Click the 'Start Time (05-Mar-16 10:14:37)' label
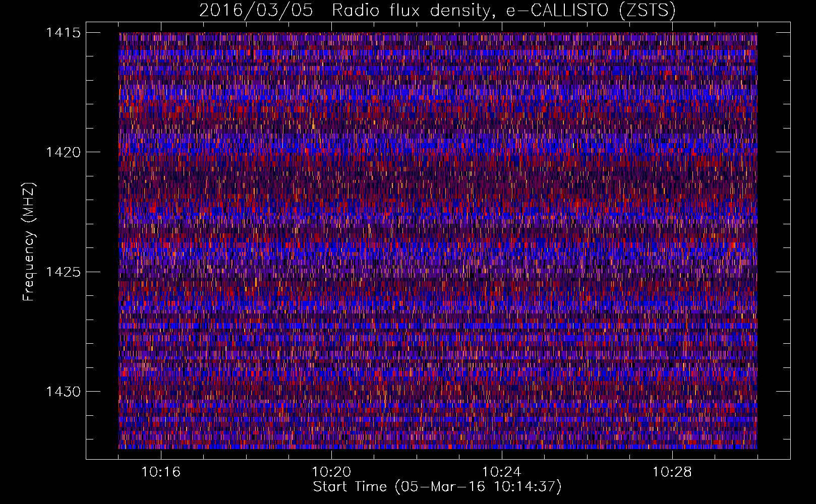 pyautogui.click(x=437, y=487)
